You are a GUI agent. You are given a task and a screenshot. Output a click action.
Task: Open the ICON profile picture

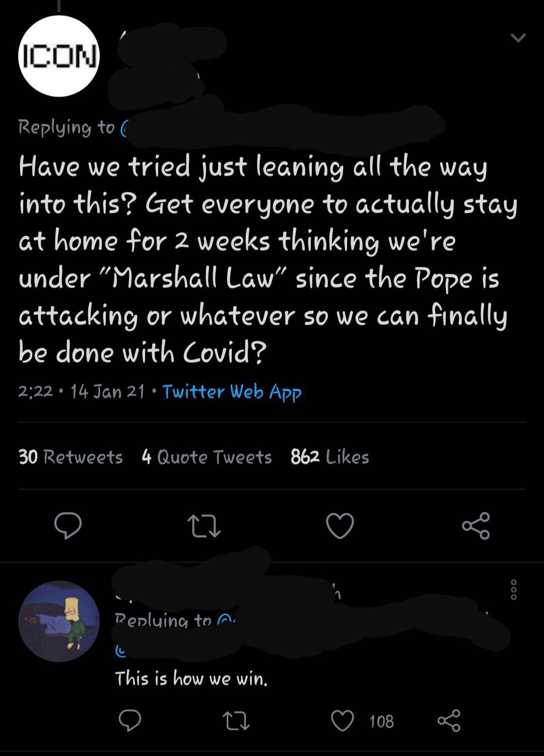pos(59,56)
